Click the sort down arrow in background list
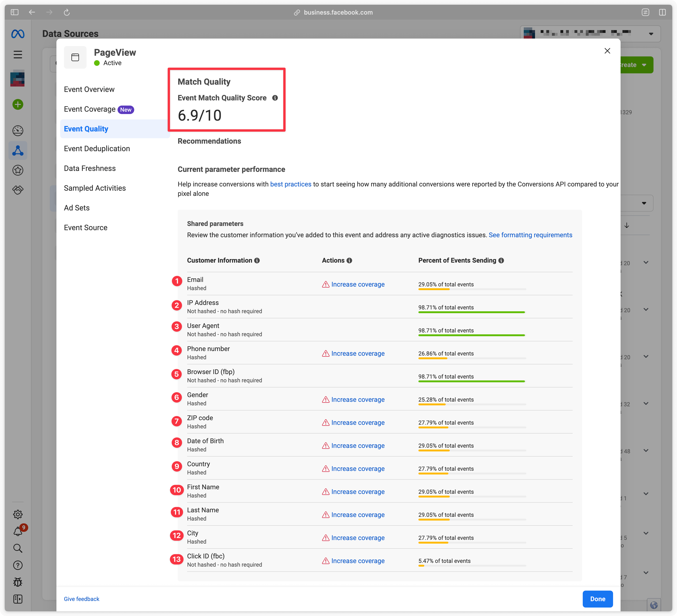677x616 pixels. click(x=627, y=225)
